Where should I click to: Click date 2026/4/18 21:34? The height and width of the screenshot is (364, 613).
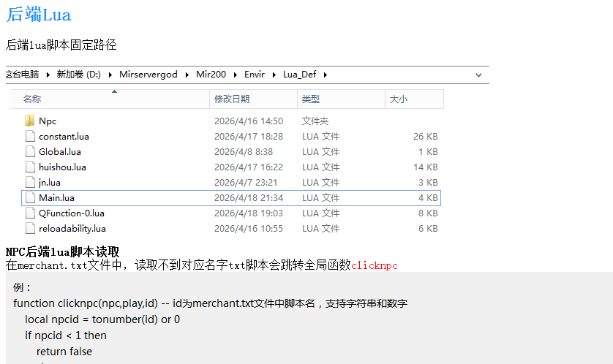click(x=249, y=197)
